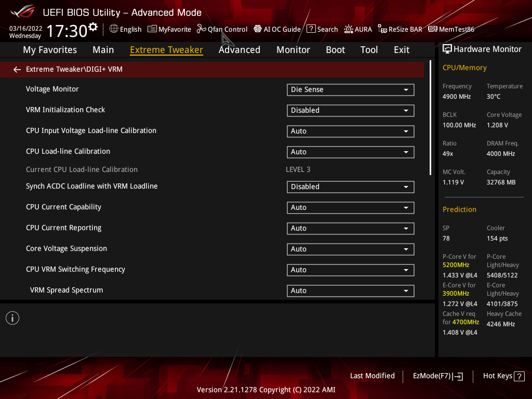Viewport: 532px width, 399px height.
Task: Click English language label
Action: (130, 30)
